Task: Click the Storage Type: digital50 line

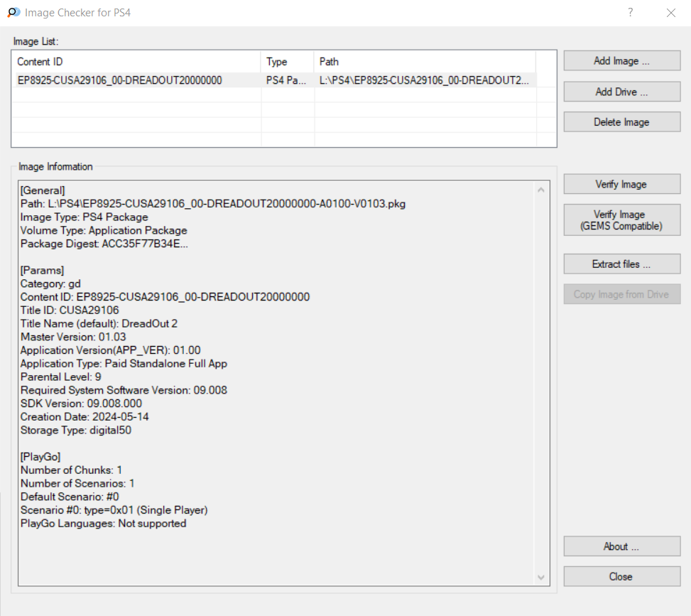Action: (76, 431)
